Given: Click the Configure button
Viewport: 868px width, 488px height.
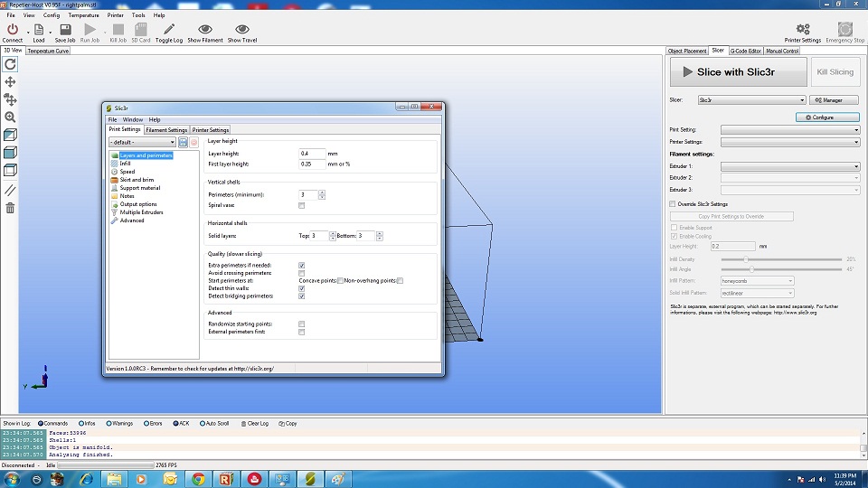Looking at the screenshot, I should tap(827, 117).
